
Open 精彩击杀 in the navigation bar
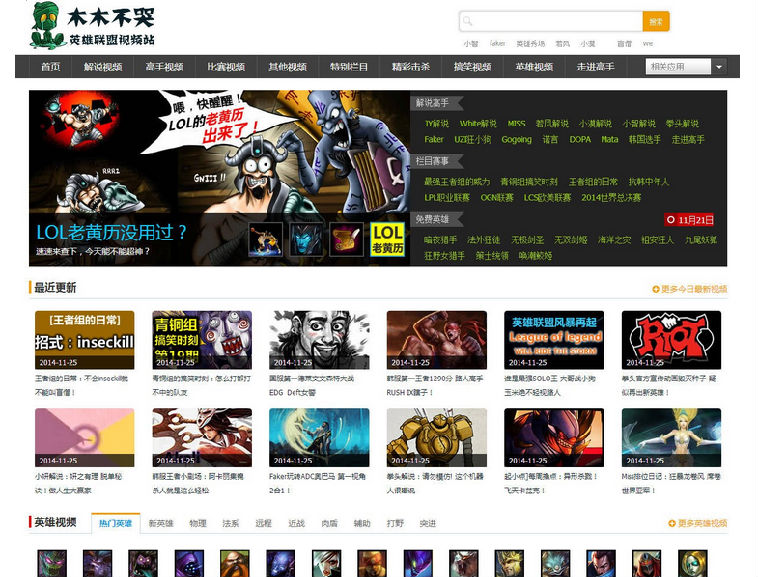tap(410, 67)
